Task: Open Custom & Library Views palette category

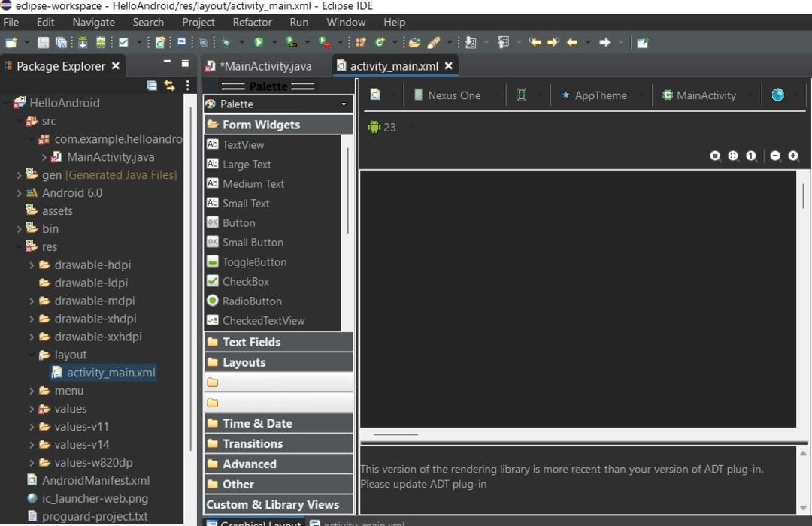Action: pos(278,504)
